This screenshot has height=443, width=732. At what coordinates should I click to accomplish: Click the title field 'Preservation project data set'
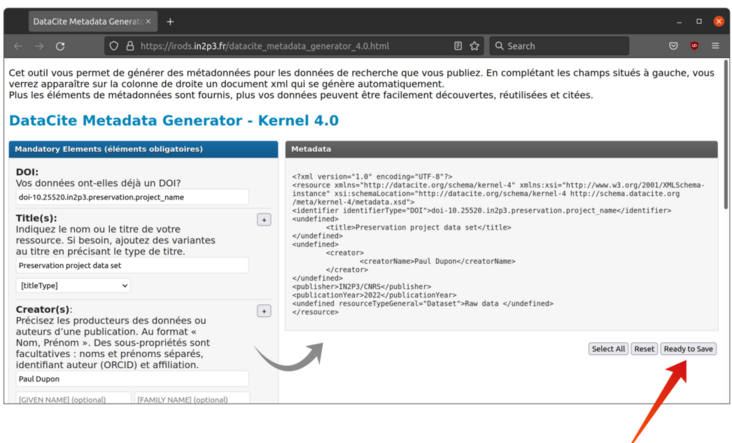click(x=132, y=265)
